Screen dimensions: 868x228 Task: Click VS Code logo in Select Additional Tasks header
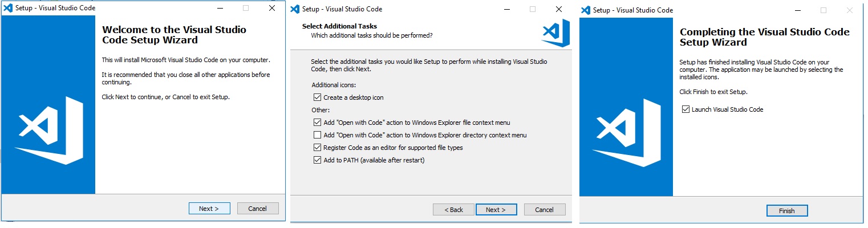555,32
